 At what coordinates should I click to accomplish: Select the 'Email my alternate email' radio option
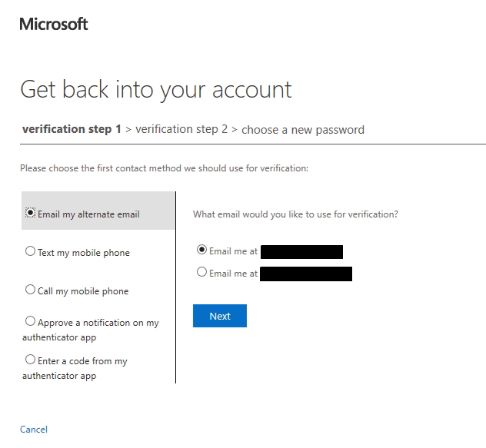click(x=30, y=213)
